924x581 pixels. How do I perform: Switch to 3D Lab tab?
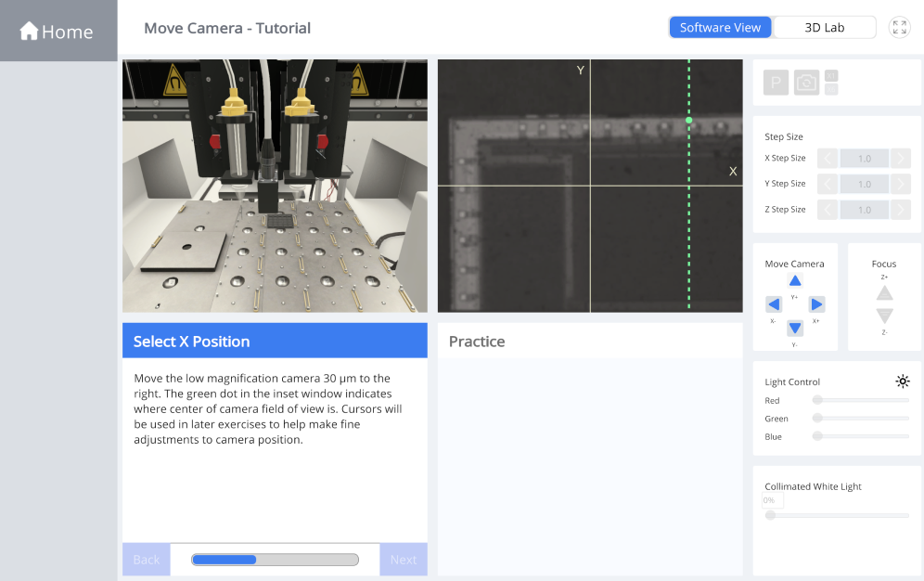pos(825,28)
